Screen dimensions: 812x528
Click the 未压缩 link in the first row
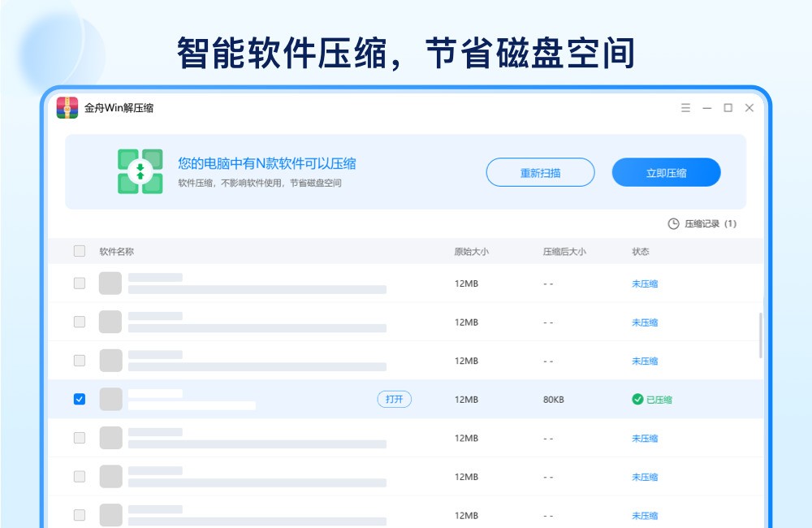click(x=644, y=283)
